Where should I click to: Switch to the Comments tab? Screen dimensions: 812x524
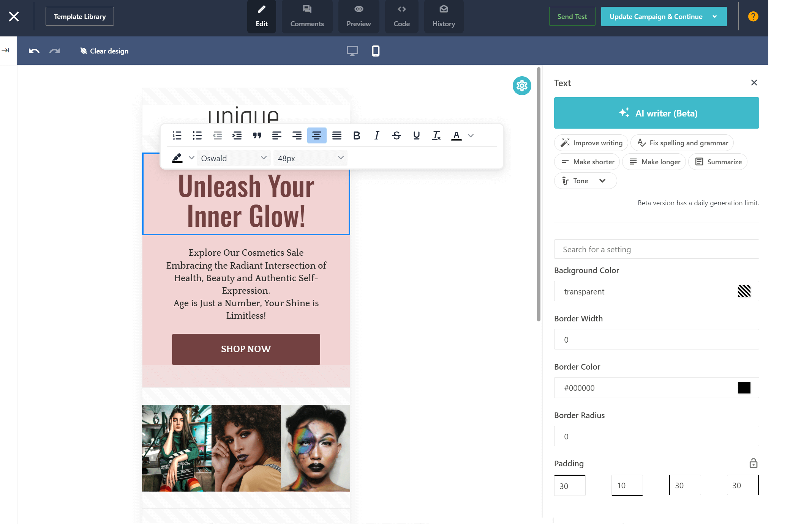click(x=306, y=16)
